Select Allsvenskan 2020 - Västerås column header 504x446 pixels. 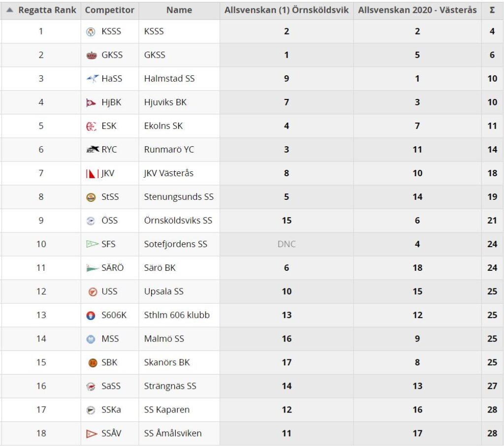pyautogui.click(x=417, y=10)
